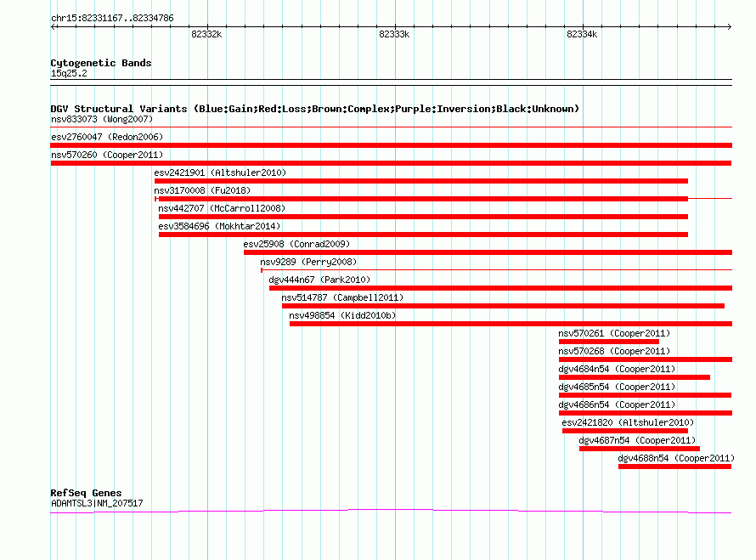
Task: Open esv2421901 (Altshuler2010) variant details
Action: pyautogui.click(x=220, y=173)
